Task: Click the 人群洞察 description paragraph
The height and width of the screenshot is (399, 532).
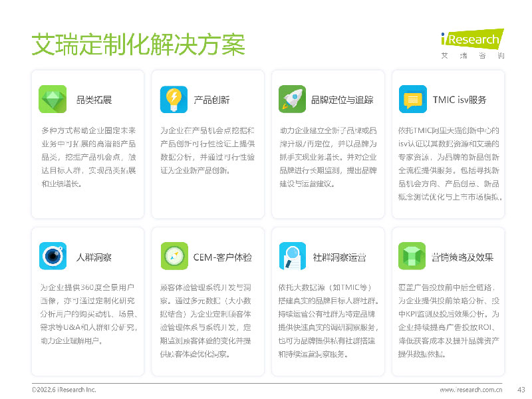Action: (88, 314)
